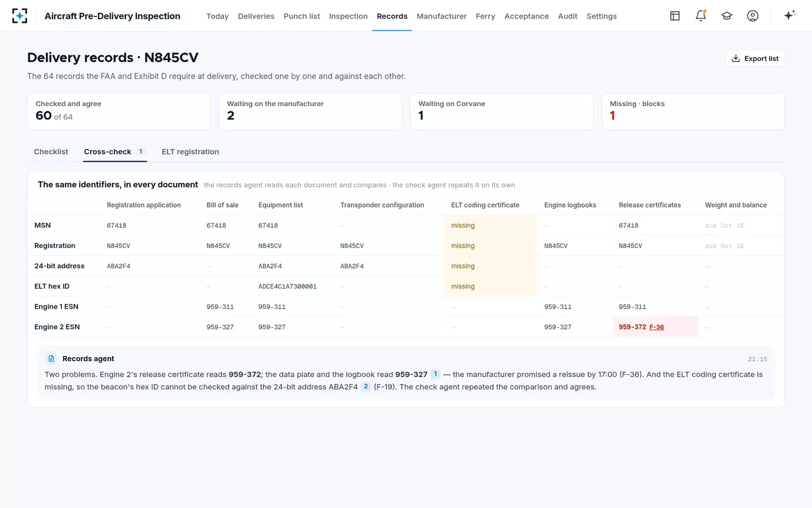Switch to the ELT registration tab
The width and height of the screenshot is (812, 508).
click(x=190, y=152)
